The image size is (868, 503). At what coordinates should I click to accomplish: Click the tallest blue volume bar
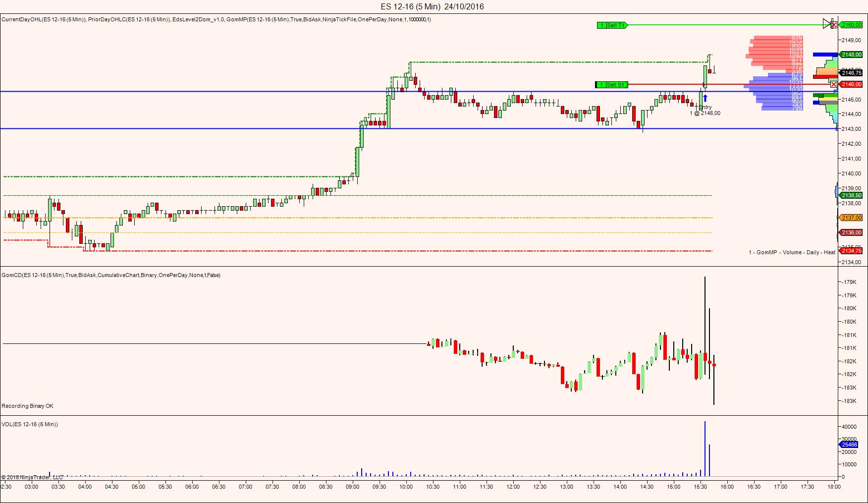click(x=705, y=449)
